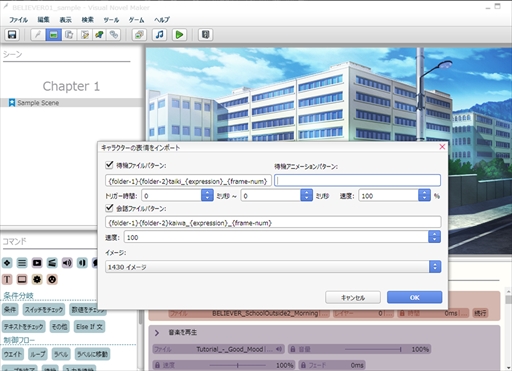
Task: Select the speaker sound command icon
Action: (x=67, y=263)
